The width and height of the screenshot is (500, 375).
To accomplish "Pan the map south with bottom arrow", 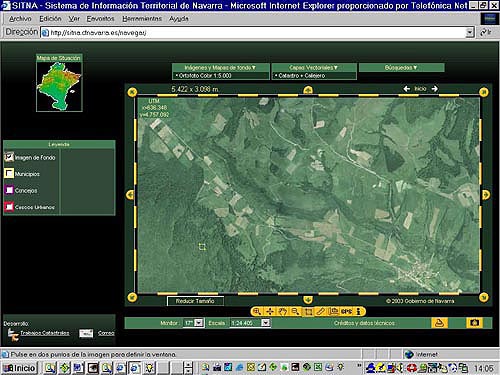I will (308, 300).
